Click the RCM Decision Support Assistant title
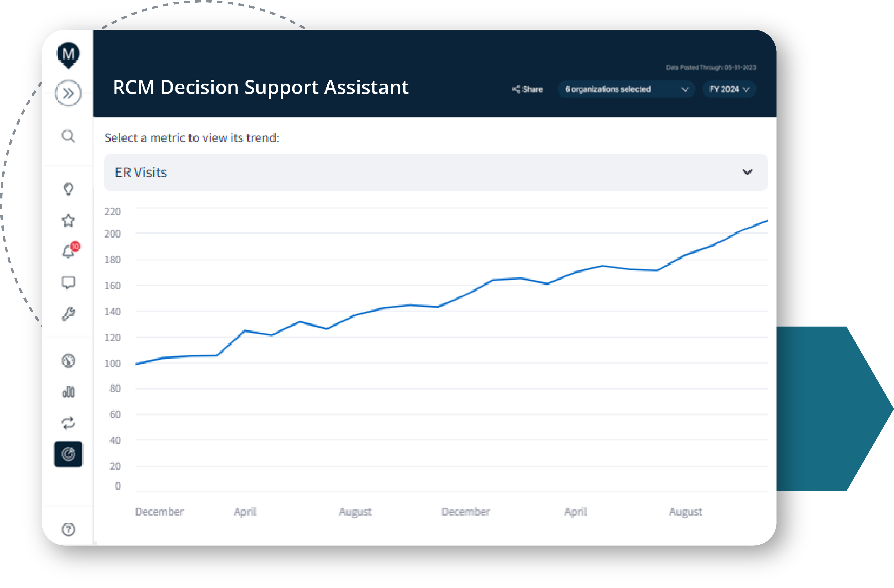Image resolution: width=894 pixels, height=588 pixels. pos(261,87)
